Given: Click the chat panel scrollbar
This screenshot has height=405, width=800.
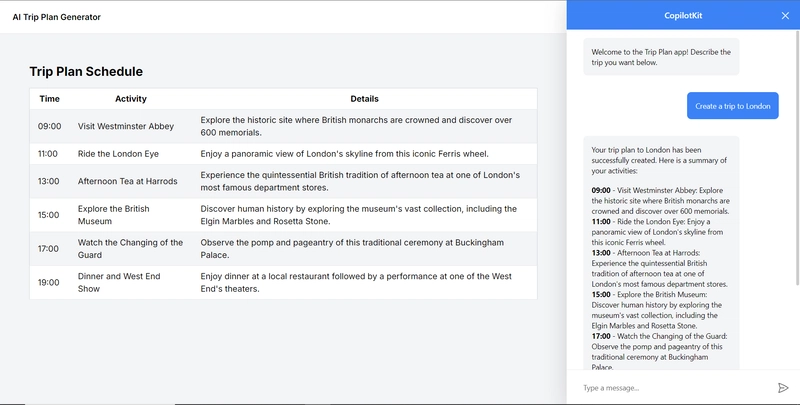Looking at the screenshot, I should click(797, 158).
